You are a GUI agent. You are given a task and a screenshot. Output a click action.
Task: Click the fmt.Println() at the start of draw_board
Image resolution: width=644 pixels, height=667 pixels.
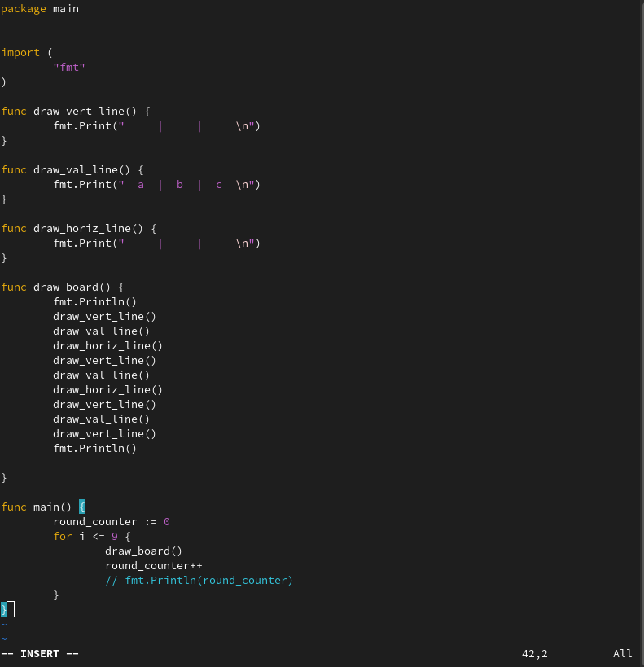tap(95, 302)
